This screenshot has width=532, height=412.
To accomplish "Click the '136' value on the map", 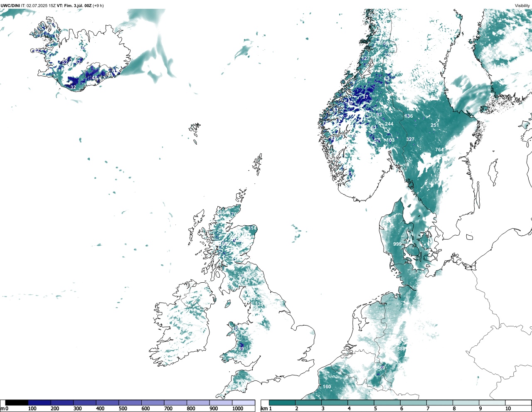I will pos(409,116).
